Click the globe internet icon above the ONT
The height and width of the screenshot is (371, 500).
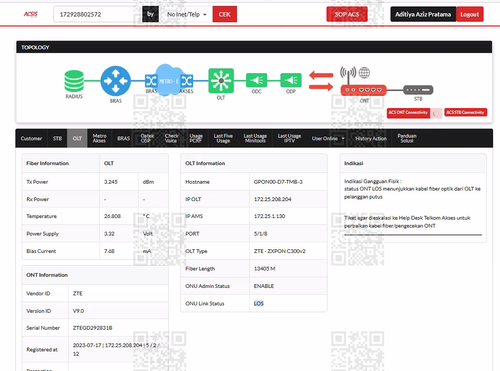coord(364,72)
